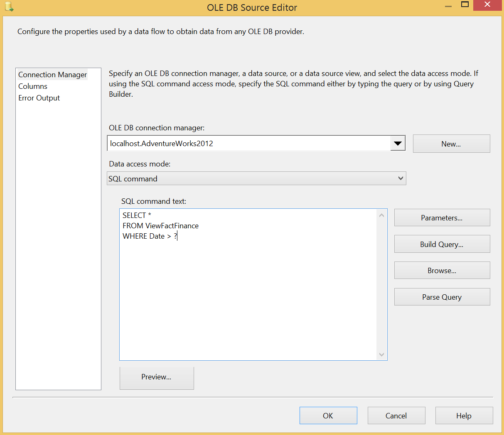Viewport: 504px width, 435px height.
Task: Click the localhost.AdventureWorks2012 connection combo box
Action: 248,144
